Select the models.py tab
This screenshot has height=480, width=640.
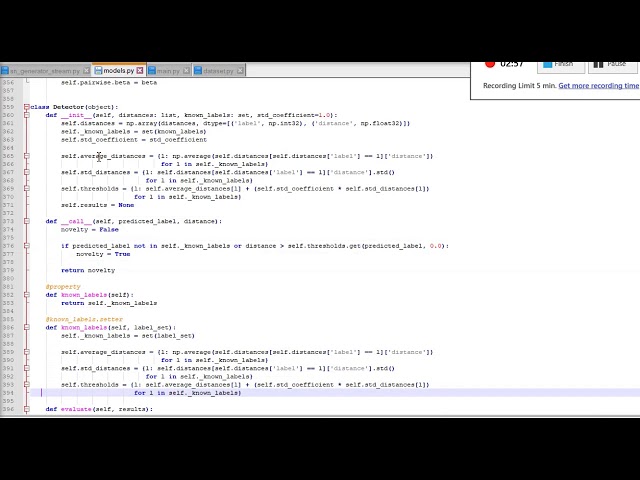point(118,71)
